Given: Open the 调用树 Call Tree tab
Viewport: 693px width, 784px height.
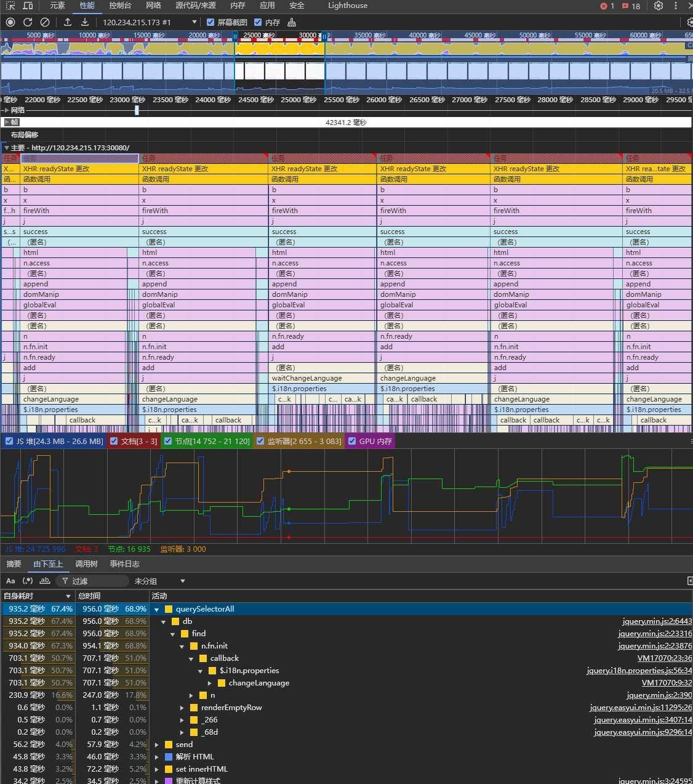Looking at the screenshot, I should pyautogui.click(x=86, y=564).
